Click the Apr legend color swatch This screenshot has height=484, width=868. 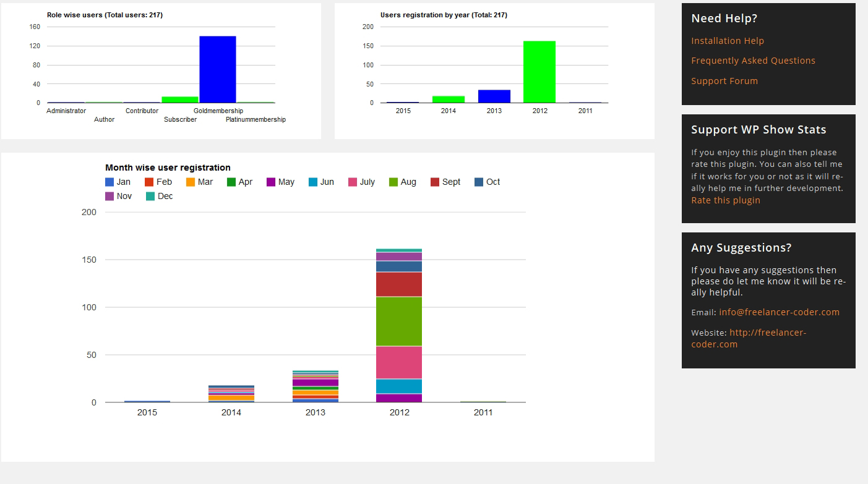[x=231, y=182]
